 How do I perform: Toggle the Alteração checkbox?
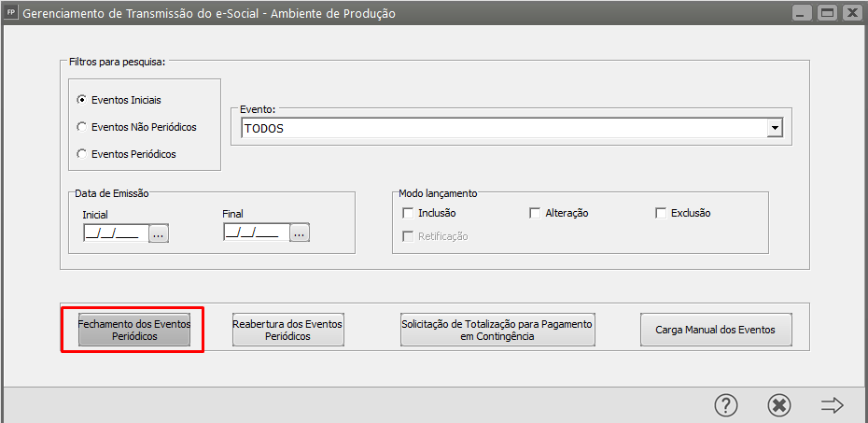click(x=535, y=213)
